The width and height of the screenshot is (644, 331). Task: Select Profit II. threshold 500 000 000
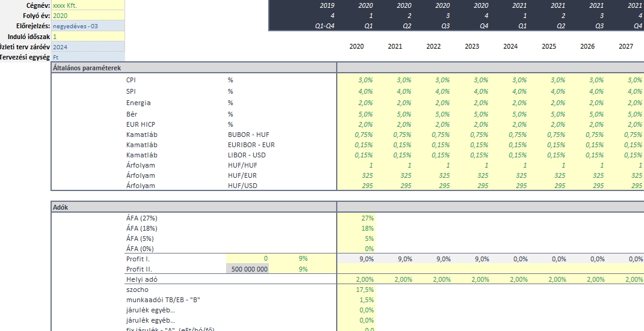tap(248, 269)
